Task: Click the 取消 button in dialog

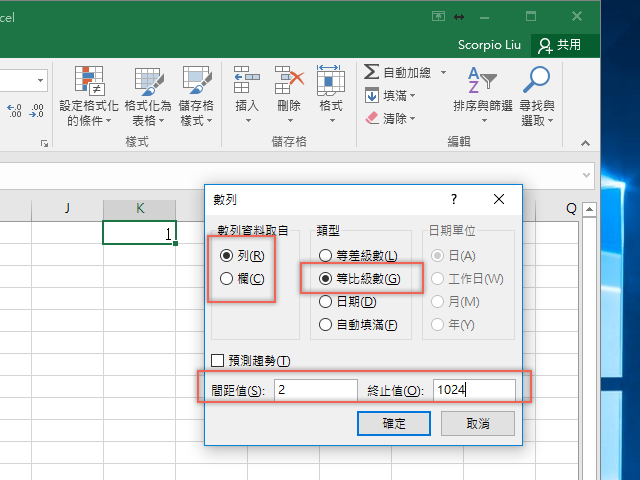Action: point(478,423)
